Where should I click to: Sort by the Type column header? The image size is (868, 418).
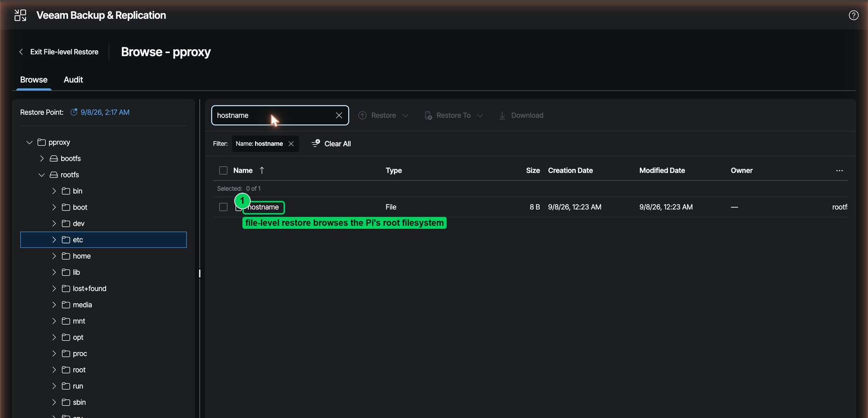(x=394, y=170)
